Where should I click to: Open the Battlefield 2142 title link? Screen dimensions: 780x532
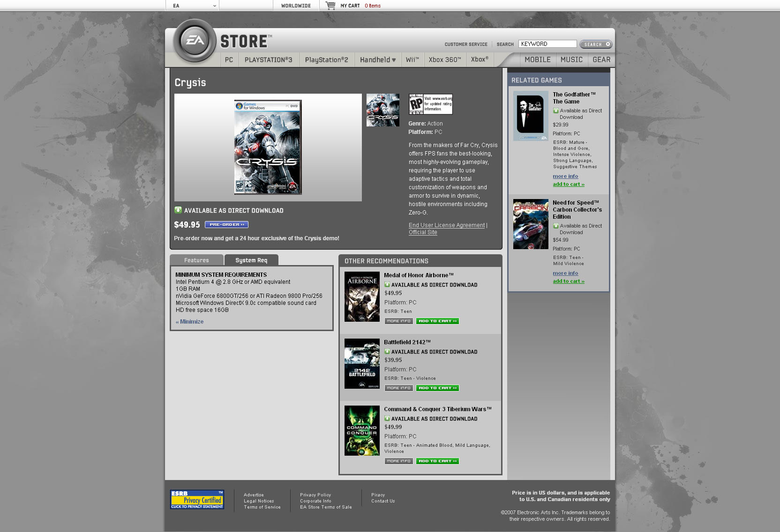coord(407,342)
